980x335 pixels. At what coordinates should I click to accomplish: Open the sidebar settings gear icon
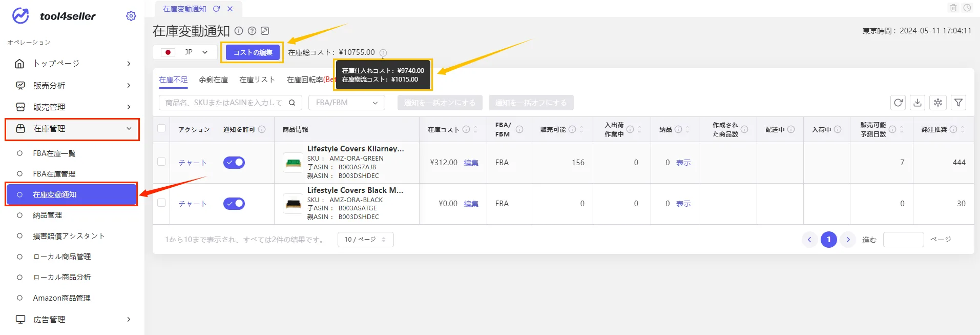pos(131,16)
